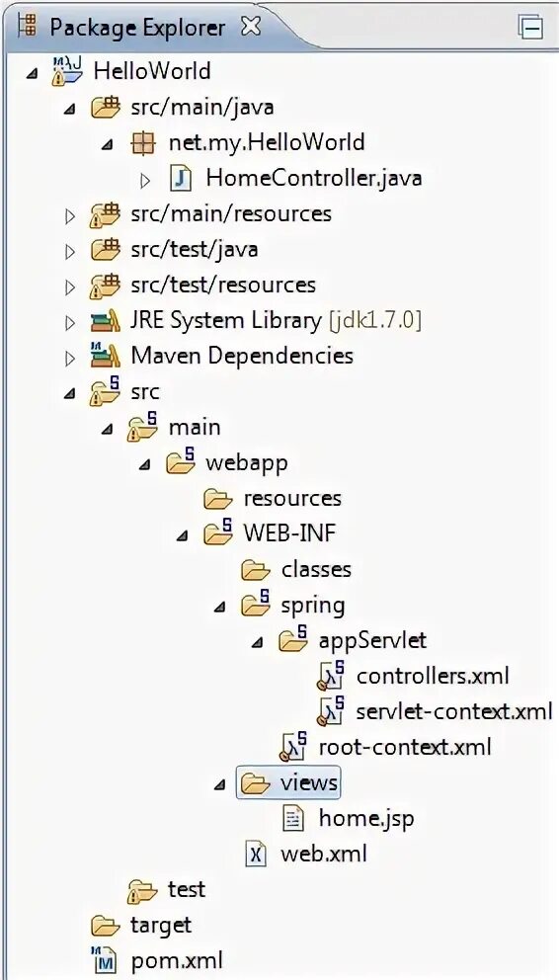Click the HelloWorld project icon

point(66,70)
